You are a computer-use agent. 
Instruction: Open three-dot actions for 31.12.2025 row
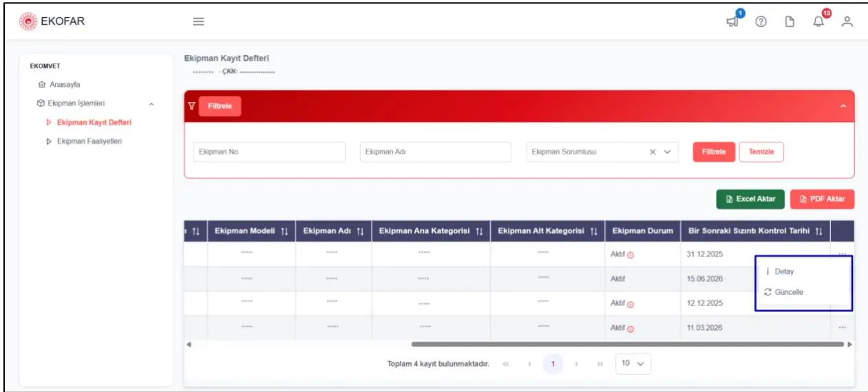pos(843,254)
